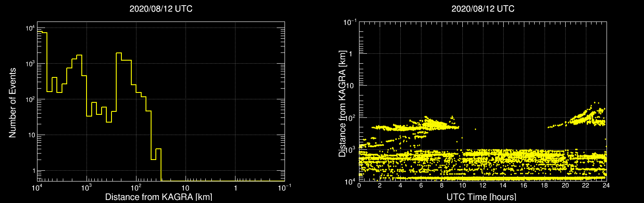
Task: Click the 22 tick on the UTC Time axis
Action: (586, 186)
